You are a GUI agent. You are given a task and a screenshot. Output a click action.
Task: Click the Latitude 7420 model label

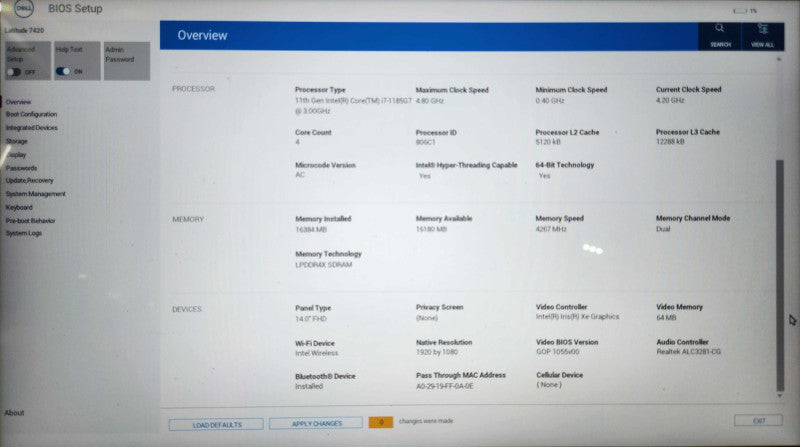pos(24,31)
